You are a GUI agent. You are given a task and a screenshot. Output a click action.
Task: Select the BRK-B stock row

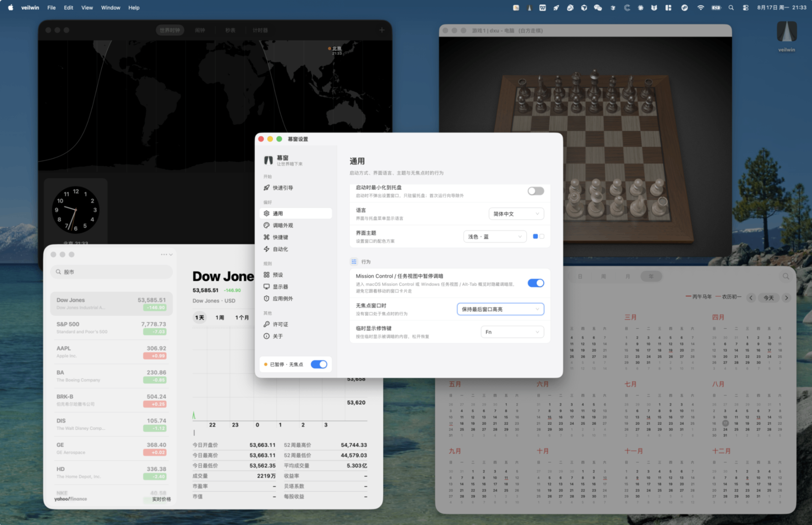[x=111, y=400]
